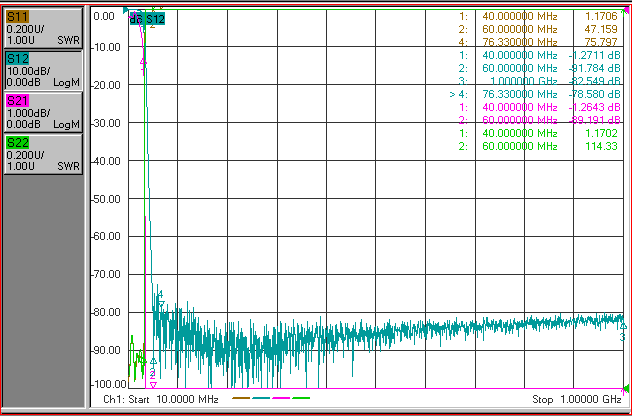Click the S11 scale value 0.200U/
This screenshot has height=416, width=632.
(25, 29)
